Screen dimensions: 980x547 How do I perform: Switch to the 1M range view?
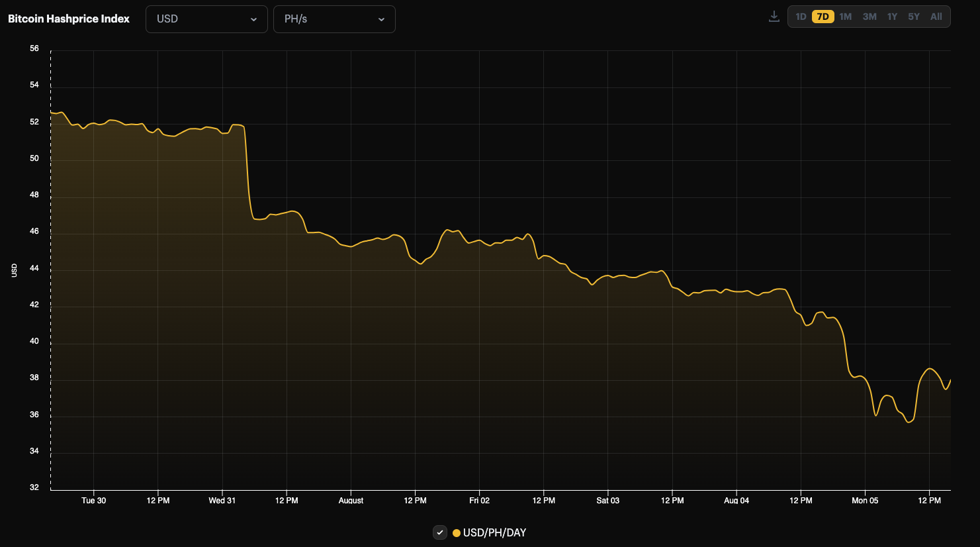845,17
